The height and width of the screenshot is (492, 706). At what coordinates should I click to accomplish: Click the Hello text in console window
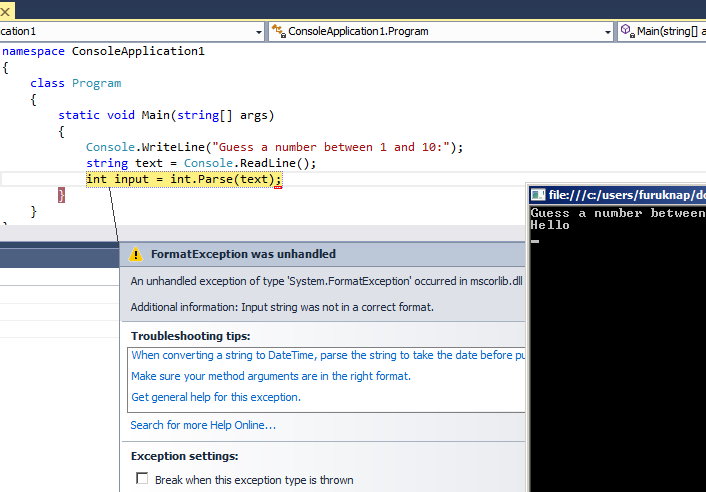[550, 225]
